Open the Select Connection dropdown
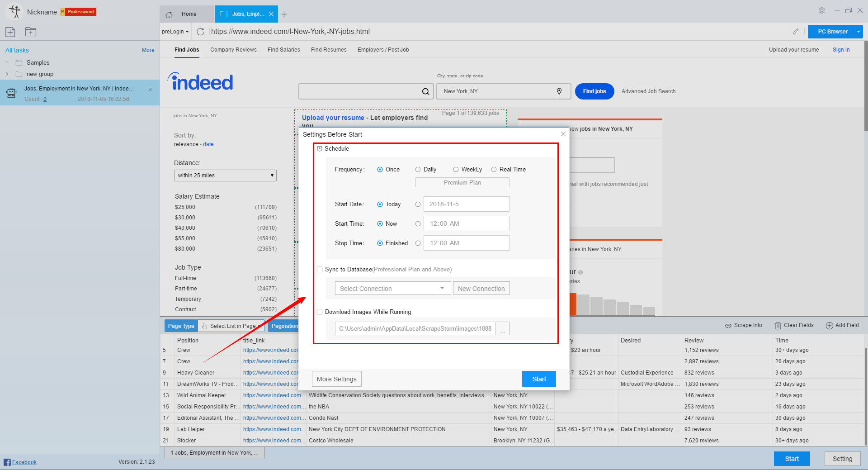Screen dimensions: 868x470 tap(393, 288)
